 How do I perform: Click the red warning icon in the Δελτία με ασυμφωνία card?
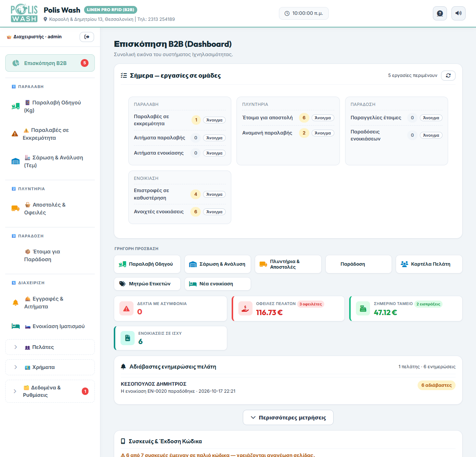click(x=126, y=308)
